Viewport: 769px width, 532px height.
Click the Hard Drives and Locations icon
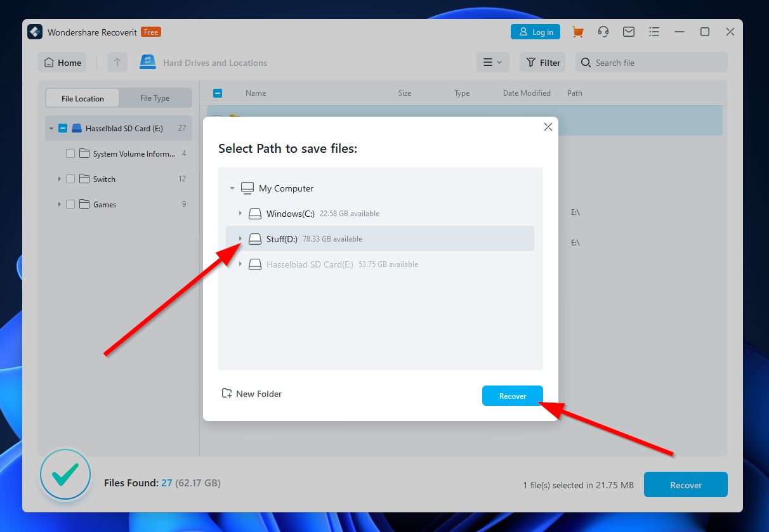pyautogui.click(x=148, y=62)
